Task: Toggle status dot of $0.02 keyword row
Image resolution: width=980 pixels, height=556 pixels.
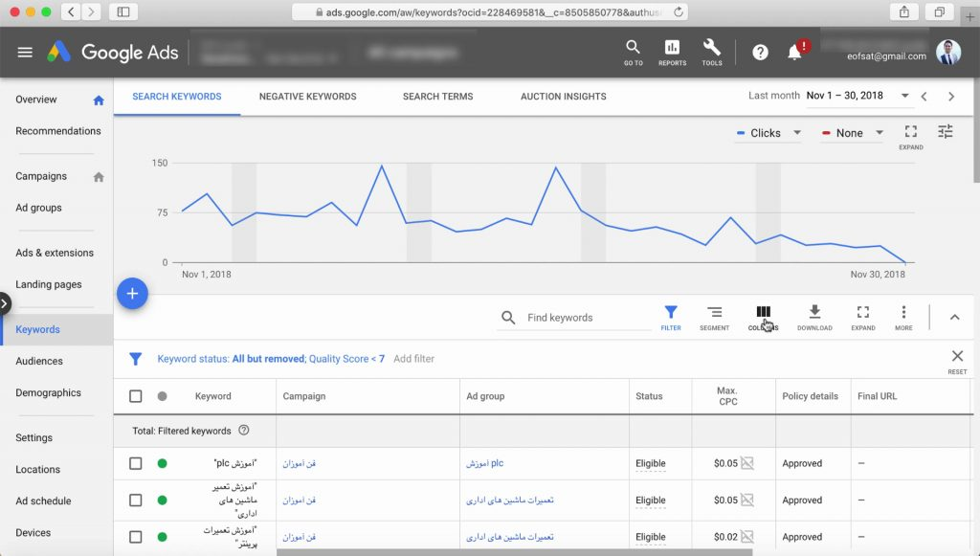Action: (163, 537)
